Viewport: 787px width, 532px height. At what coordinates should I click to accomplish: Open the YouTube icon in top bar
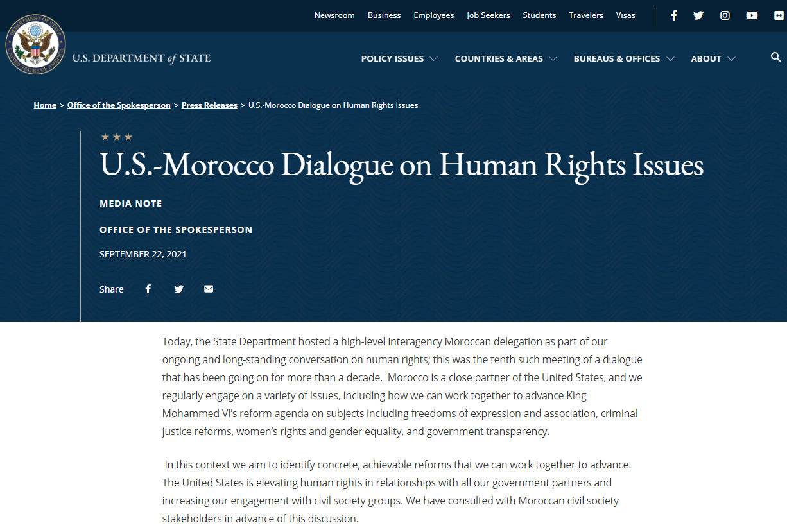point(752,15)
